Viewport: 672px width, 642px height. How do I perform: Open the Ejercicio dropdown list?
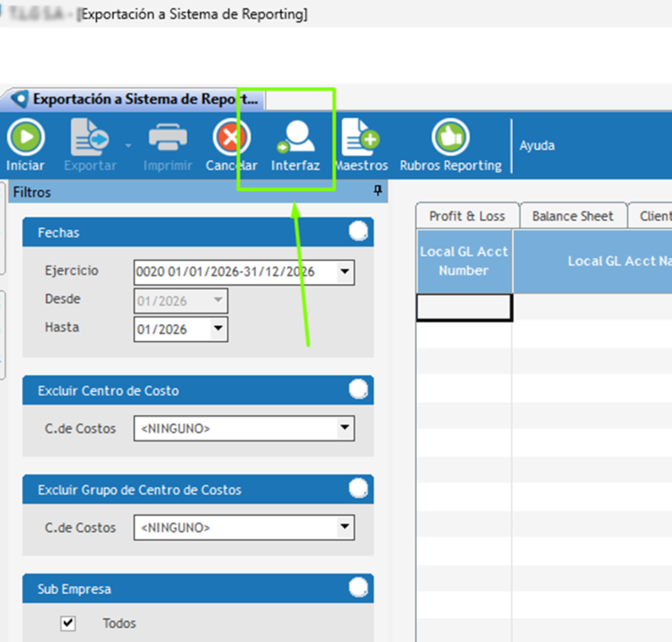click(x=345, y=272)
